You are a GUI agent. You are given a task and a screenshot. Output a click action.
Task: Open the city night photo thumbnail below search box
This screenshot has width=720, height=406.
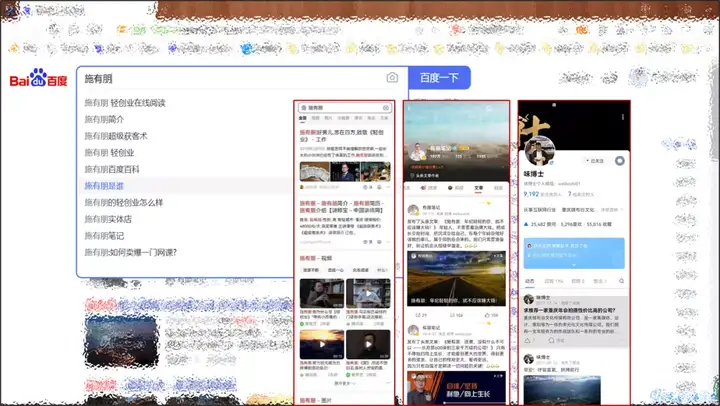(x=122, y=342)
